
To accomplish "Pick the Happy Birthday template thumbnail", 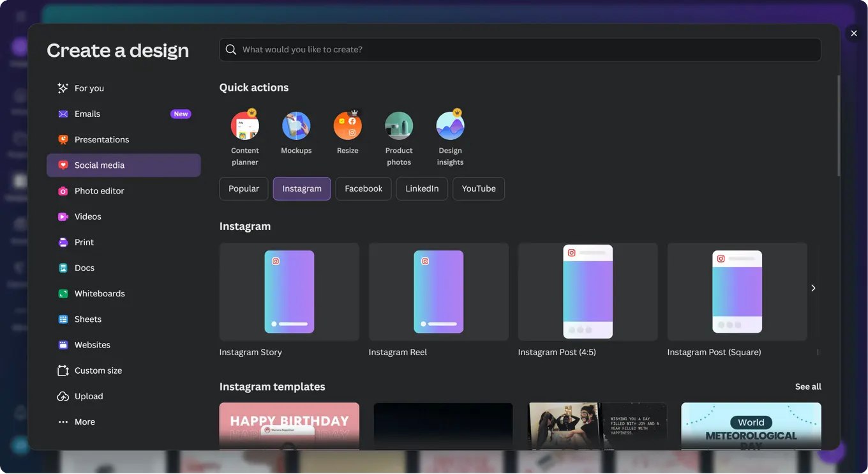I will [x=289, y=425].
